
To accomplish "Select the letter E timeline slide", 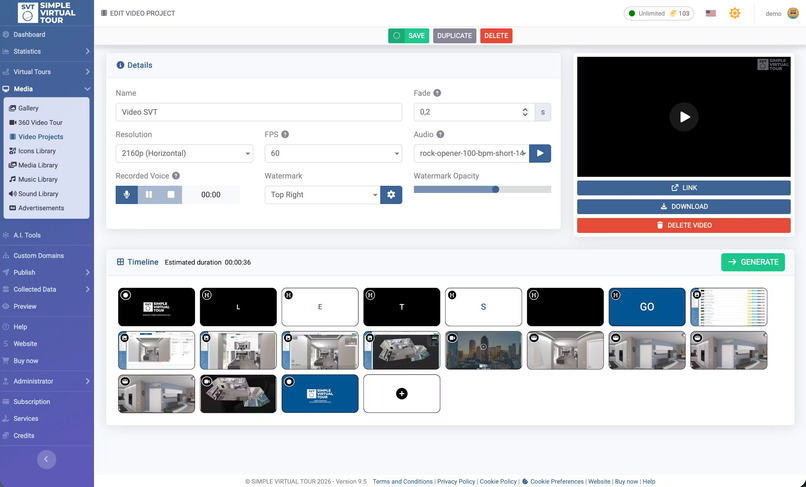I will pyautogui.click(x=320, y=307).
